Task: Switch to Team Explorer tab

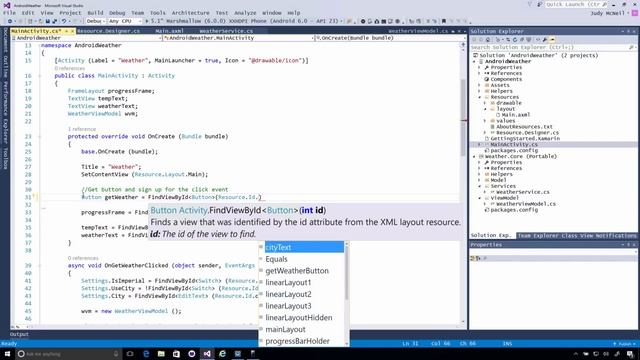Action: coord(538,236)
